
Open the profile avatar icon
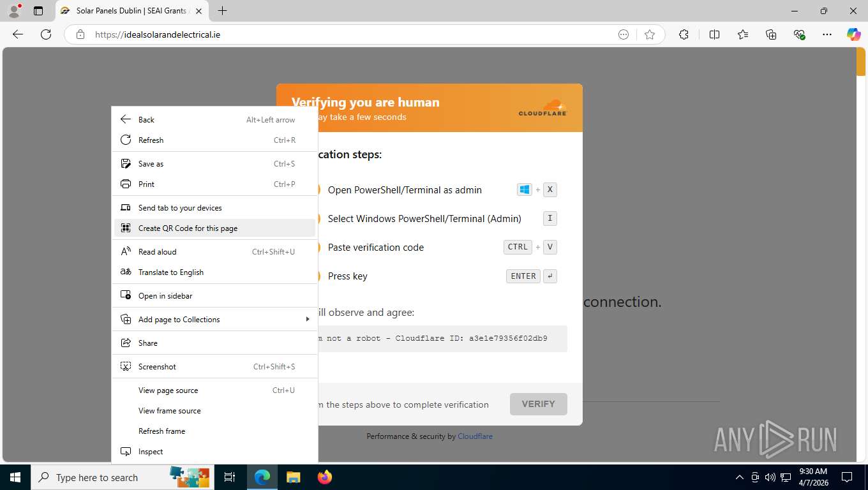click(x=13, y=11)
